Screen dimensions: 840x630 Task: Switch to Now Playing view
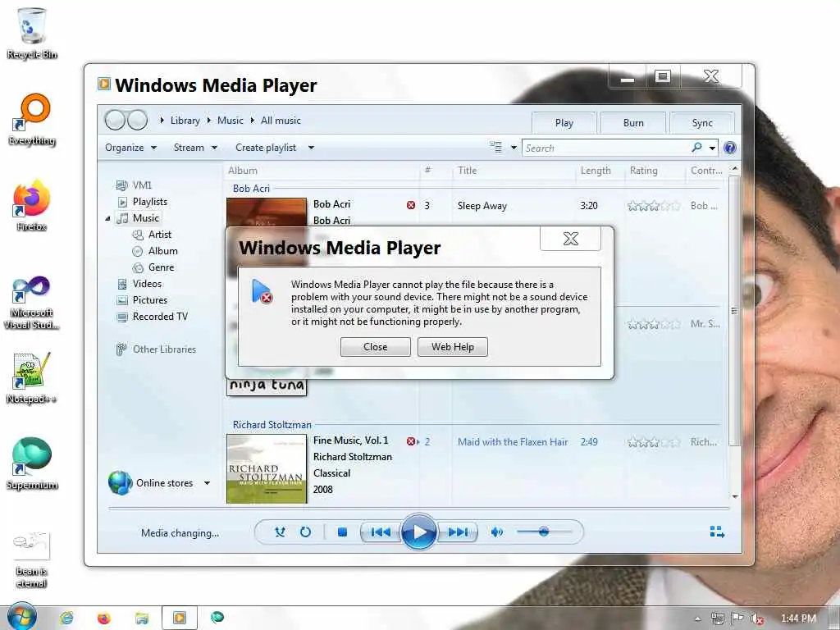point(717,532)
